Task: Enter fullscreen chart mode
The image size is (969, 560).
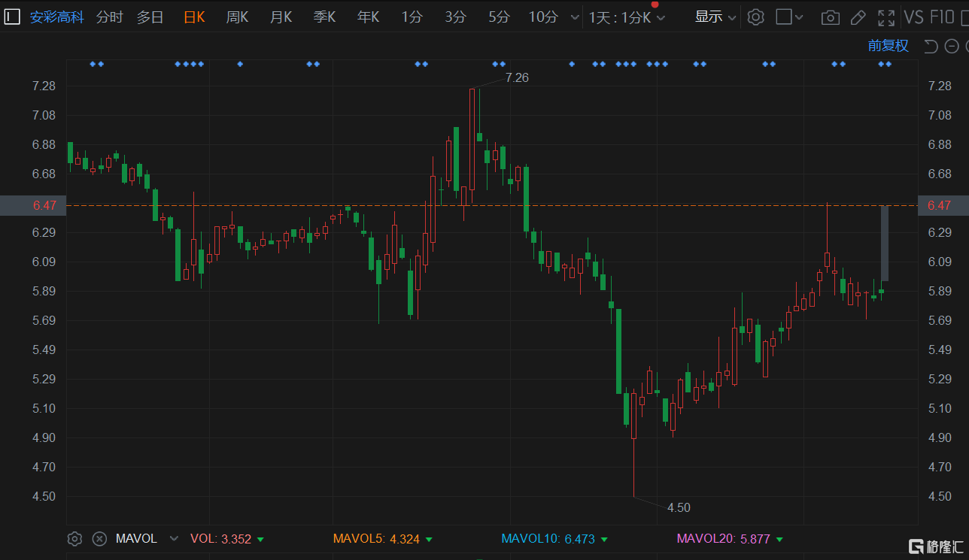Action: 886,17
